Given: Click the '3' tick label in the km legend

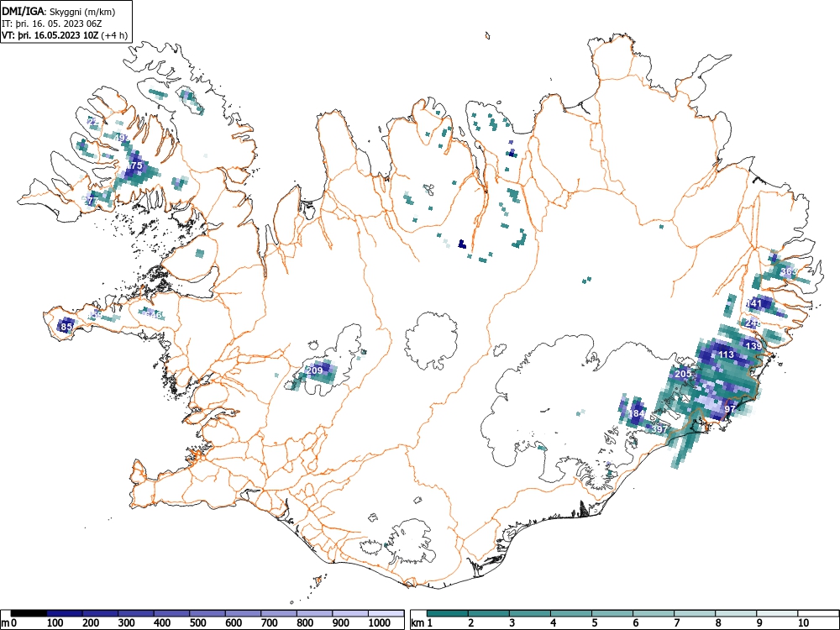Looking at the screenshot, I should (x=512, y=623).
